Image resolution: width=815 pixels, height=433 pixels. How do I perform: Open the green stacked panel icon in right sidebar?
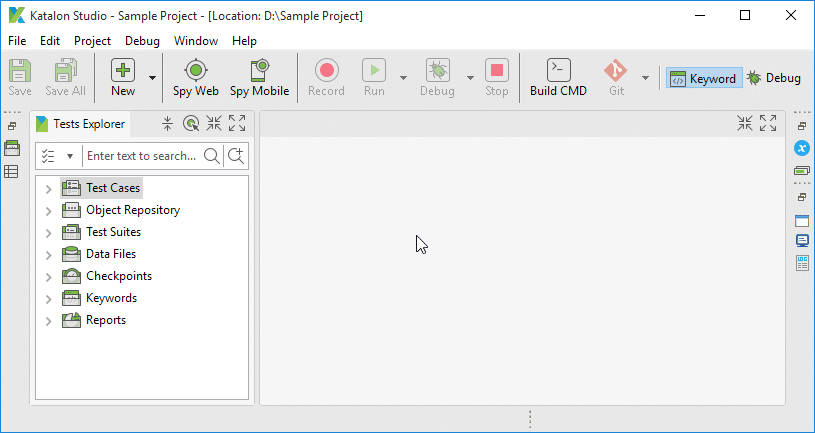pos(802,170)
